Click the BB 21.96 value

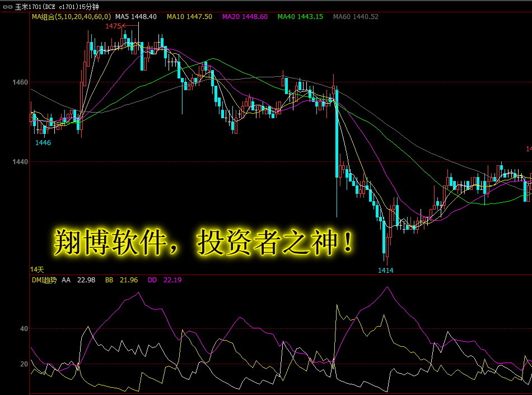point(122,280)
